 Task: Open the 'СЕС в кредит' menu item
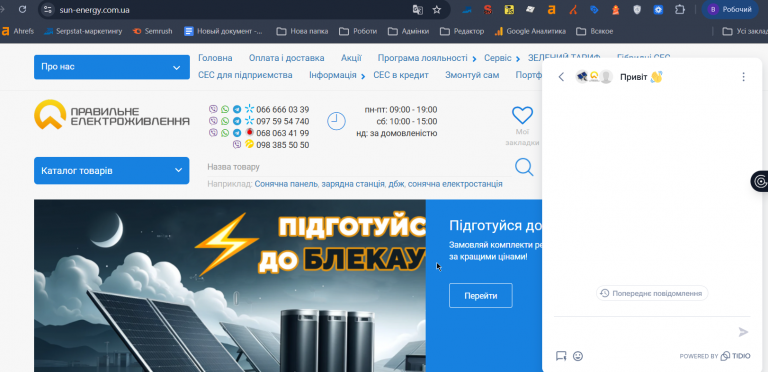(x=401, y=75)
